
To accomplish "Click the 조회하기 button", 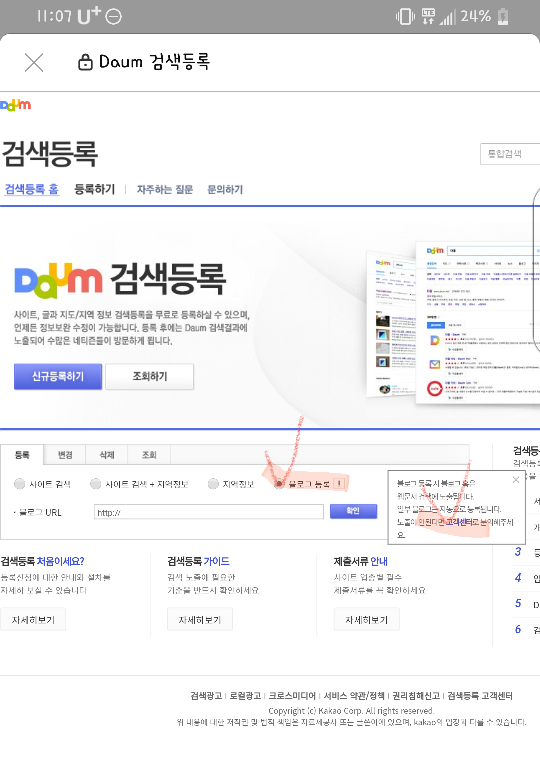I will 150,376.
